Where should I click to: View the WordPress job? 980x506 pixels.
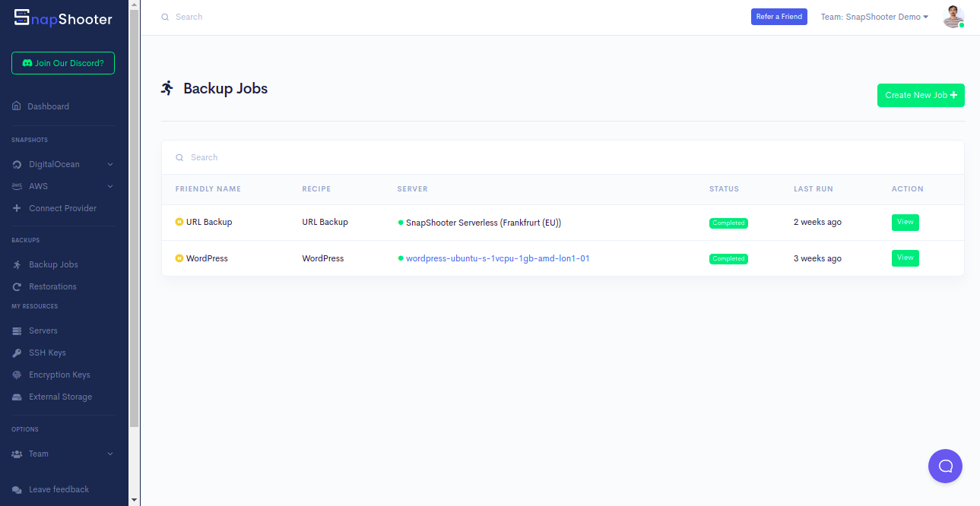coord(905,258)
